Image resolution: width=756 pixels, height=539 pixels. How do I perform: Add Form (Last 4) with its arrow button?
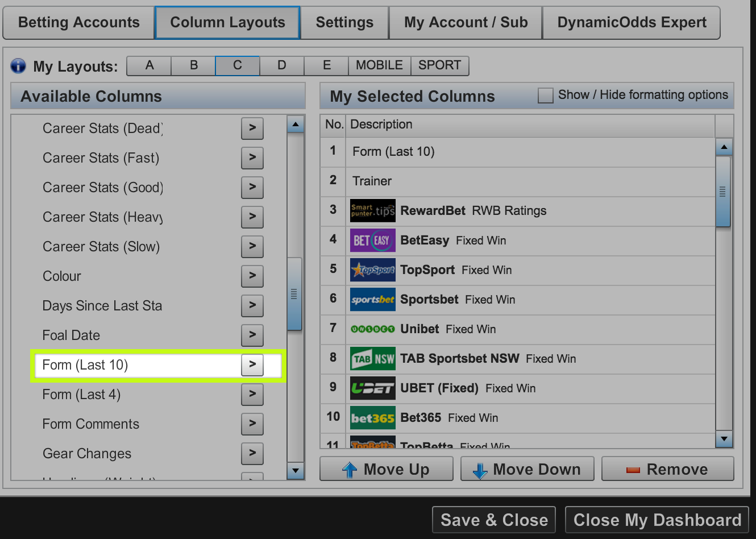pos(252,395)
